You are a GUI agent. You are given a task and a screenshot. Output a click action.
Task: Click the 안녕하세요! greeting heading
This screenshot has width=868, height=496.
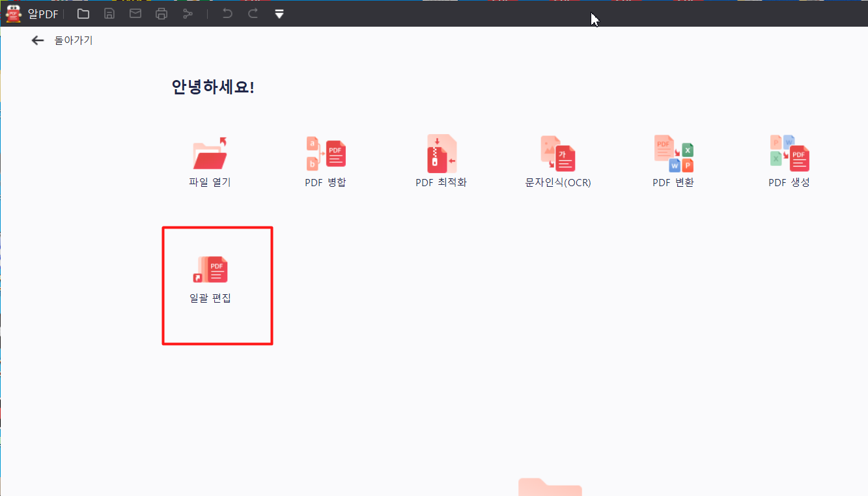pyautogui.click(x=213, y=87)
